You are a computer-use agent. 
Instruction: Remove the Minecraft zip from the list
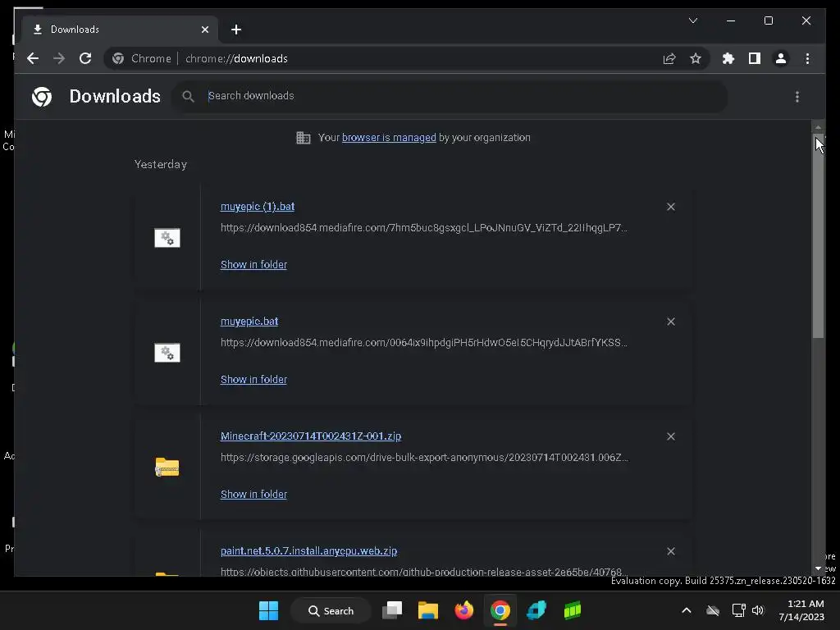(x=671, y=436)
